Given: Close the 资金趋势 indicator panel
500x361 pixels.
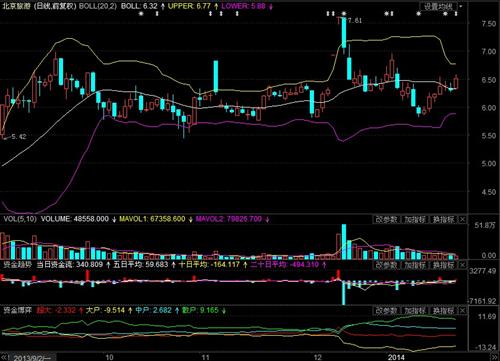Looking at the screenshot, I should click(x=462, y=265).
